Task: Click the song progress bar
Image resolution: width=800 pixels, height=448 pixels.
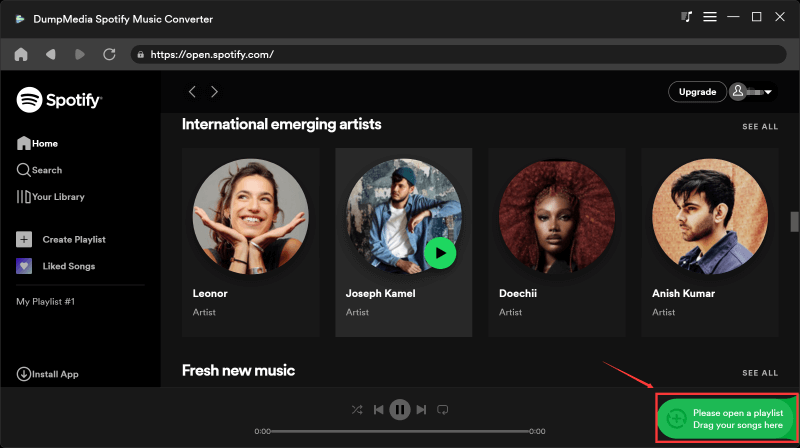Action: [400, 431]
